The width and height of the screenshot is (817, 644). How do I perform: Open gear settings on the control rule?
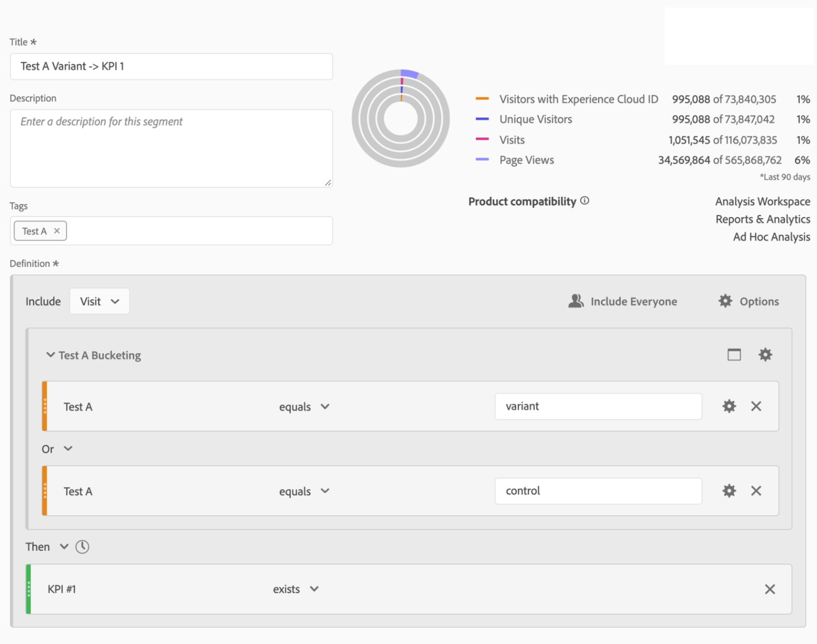tap(728, 490)
